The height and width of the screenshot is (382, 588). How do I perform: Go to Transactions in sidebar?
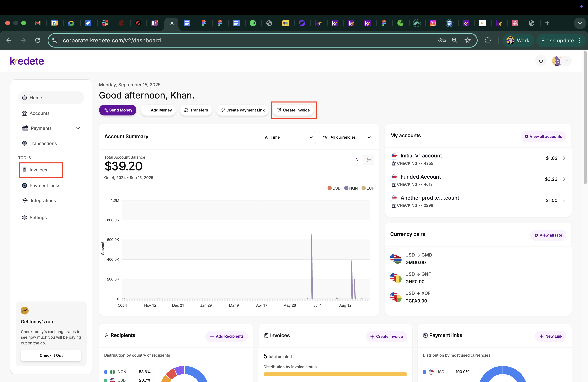coord(43,143)
